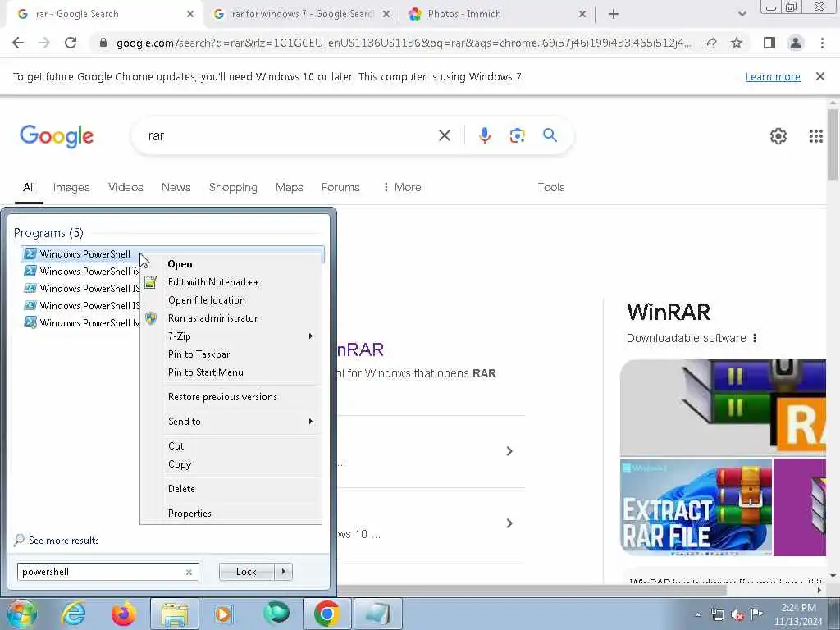Open a new tab with plus button
Viewport: 840px width, 630px height.
click(x=614, y=14)
